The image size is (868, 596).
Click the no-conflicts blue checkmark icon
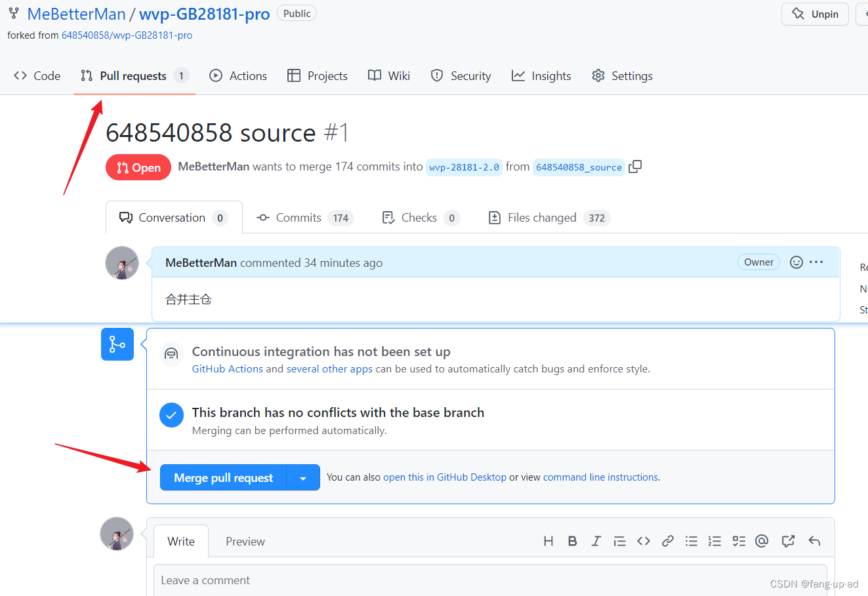172,415
